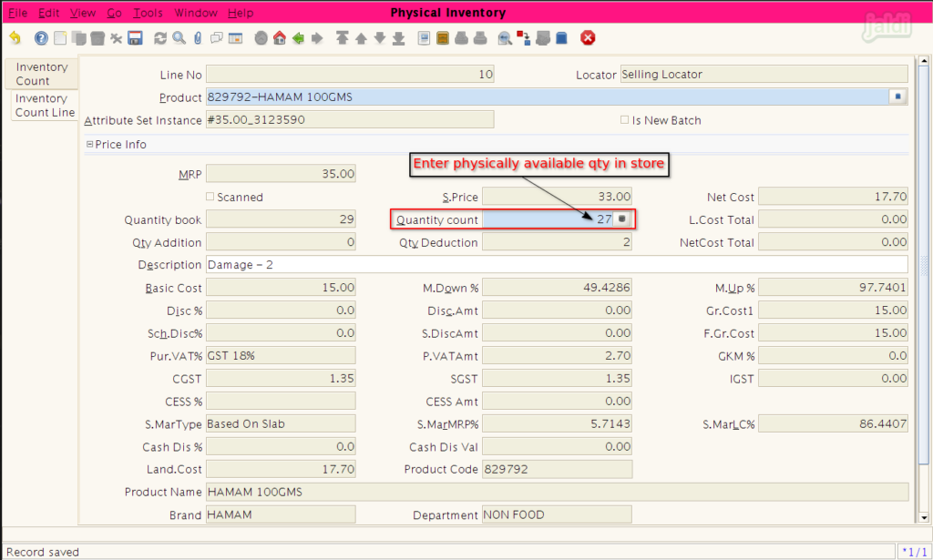Open Active workflows red-blue icon
Image resolution: width=933 pixels, height=560 pixels.
(x=524, y=38)
